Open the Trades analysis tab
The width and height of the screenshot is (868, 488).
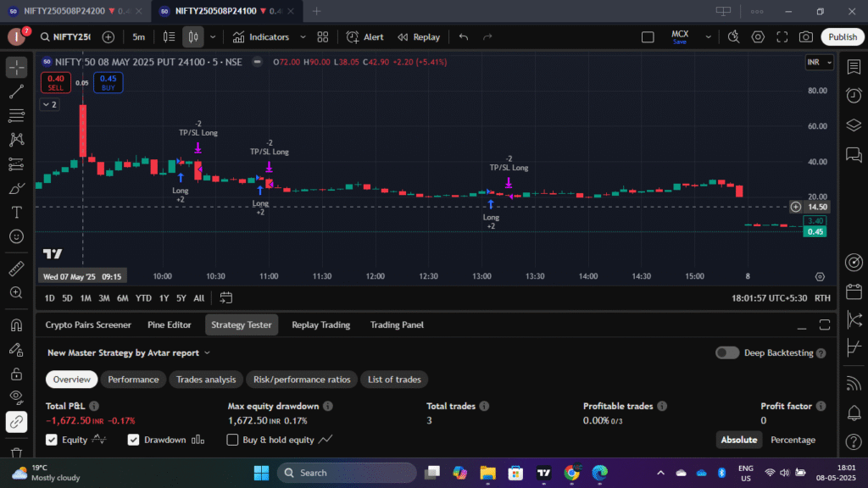tap(206, 380)
